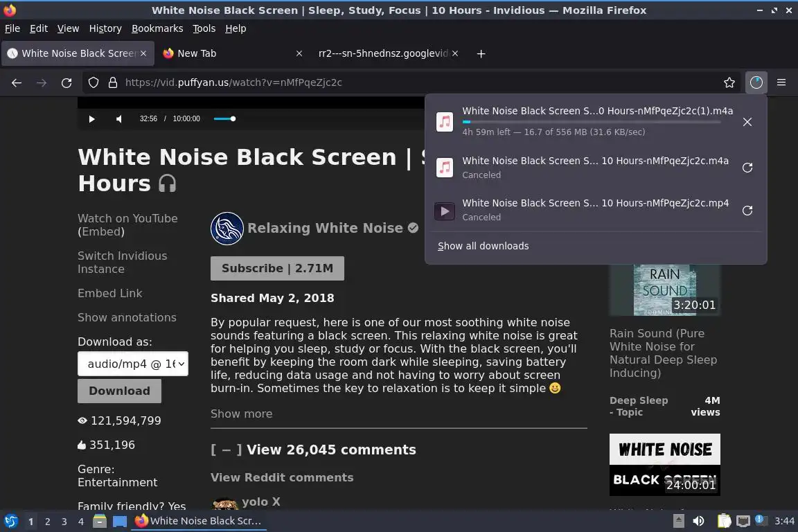Click View Reddit comments
This screenshot has height=532, width=798.
coord(282,477)
